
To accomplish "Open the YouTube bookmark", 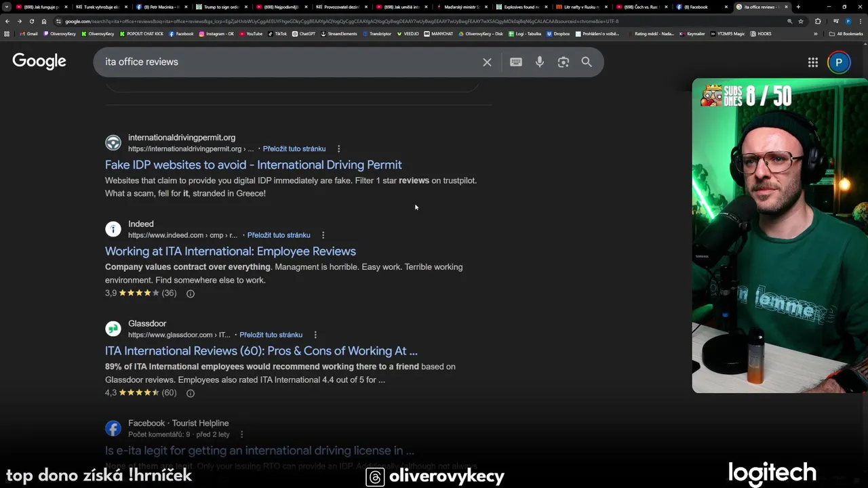I will pyautogui.click(x=251, y=34).
